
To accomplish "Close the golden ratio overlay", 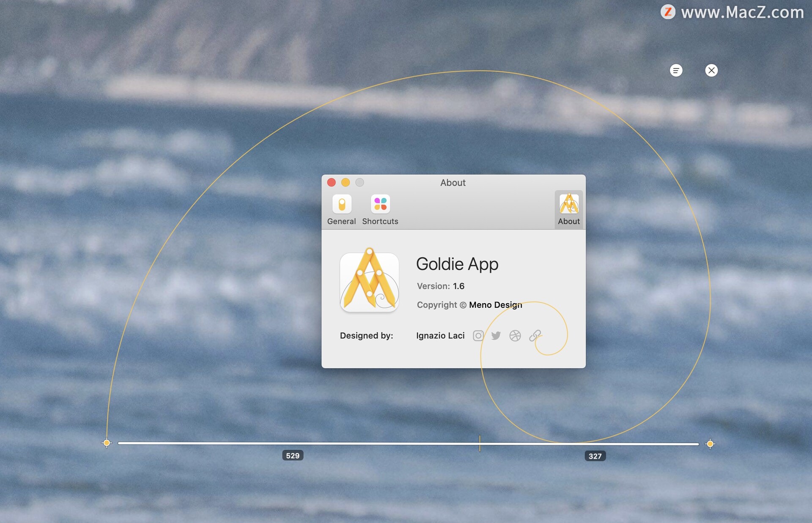I will 710,70.
